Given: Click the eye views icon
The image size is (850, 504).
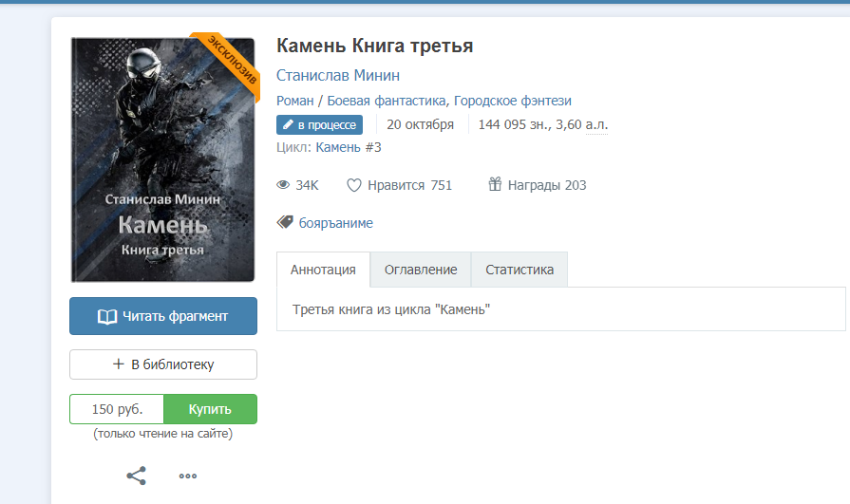Looking at the screenshot, I should click(x=283, y=185).
